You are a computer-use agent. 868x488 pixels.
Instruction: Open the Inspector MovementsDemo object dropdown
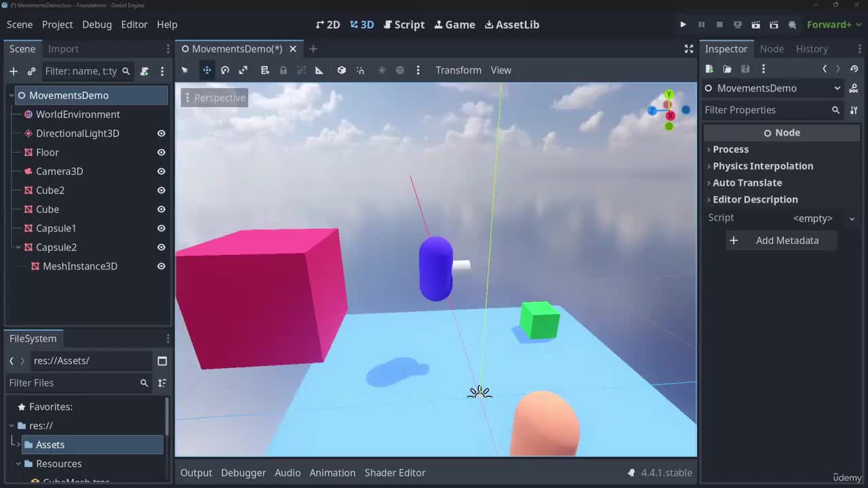(772, 88)
